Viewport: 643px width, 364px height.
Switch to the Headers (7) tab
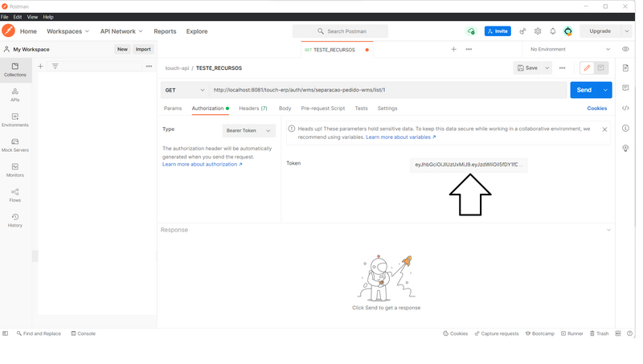(x=253, y=108)
